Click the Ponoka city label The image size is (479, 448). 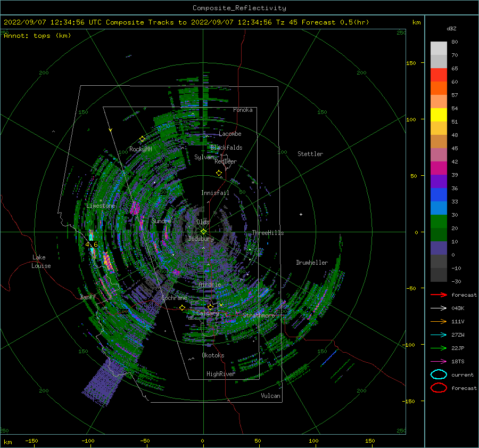pyautogui.click(x=243, y=110)
